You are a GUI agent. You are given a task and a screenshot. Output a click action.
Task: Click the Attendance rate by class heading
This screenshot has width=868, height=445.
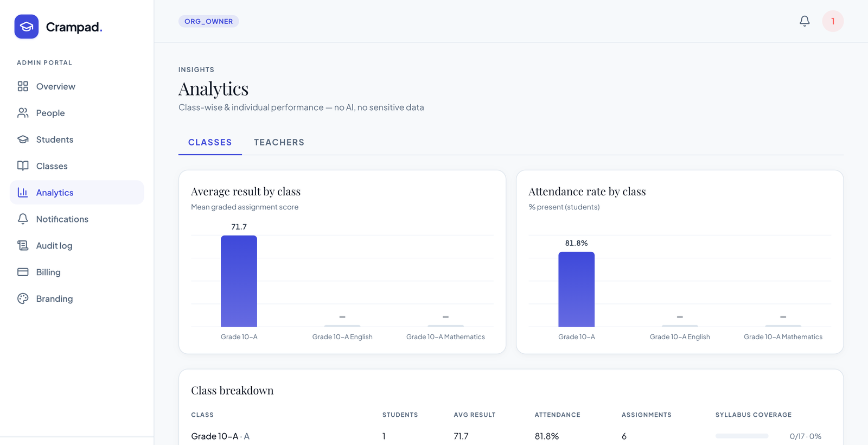(587, 192)
